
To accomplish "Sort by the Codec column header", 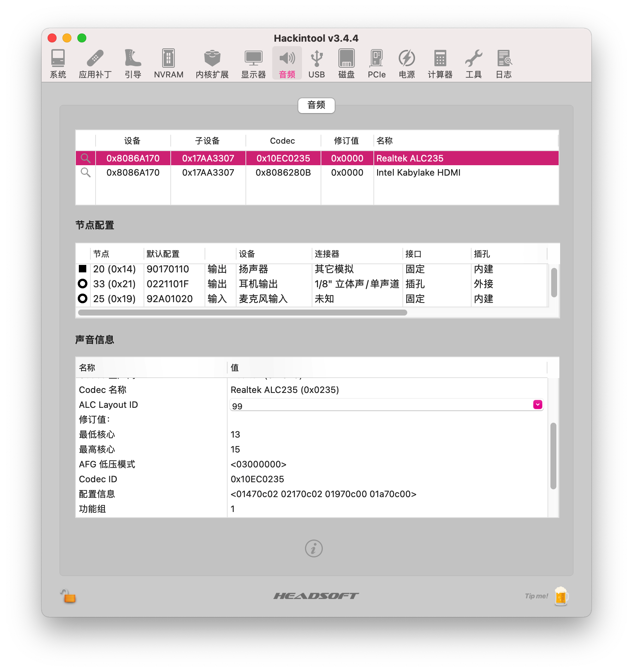I will click(x=283, y=141).
